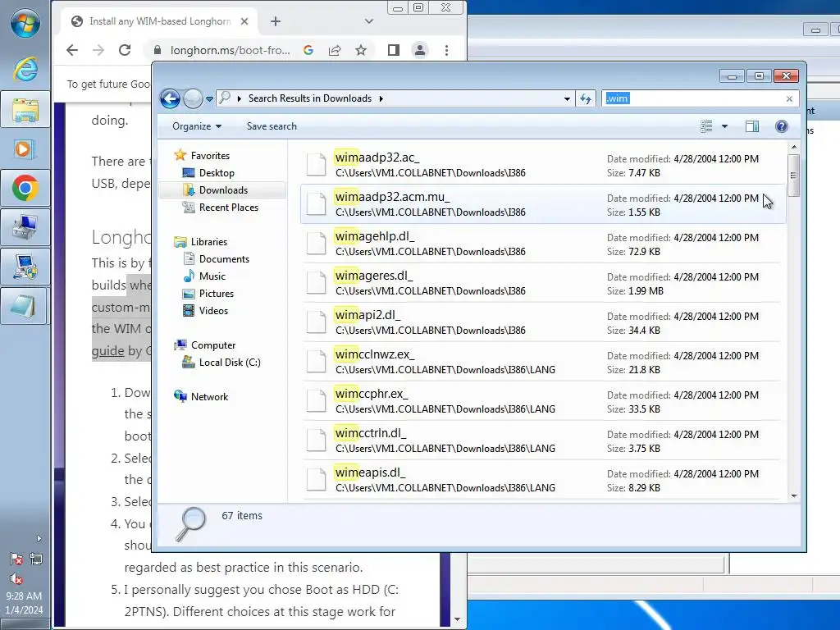This screenshot has height=630, width=840.
Task: Click Save search in toolbar
Action: coord(272,126)
